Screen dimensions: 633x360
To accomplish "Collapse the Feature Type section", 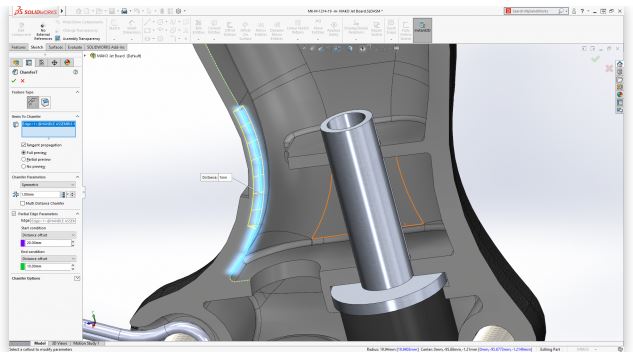I will tap(77, 92).
